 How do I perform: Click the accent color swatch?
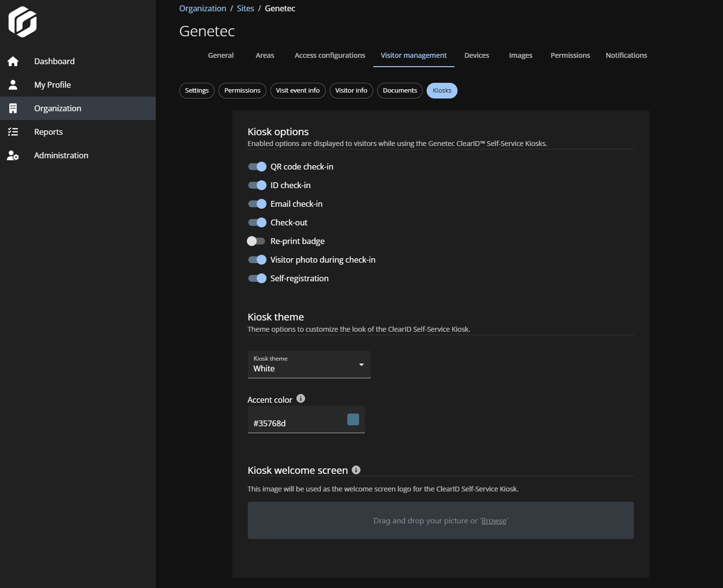pos(353,419)
